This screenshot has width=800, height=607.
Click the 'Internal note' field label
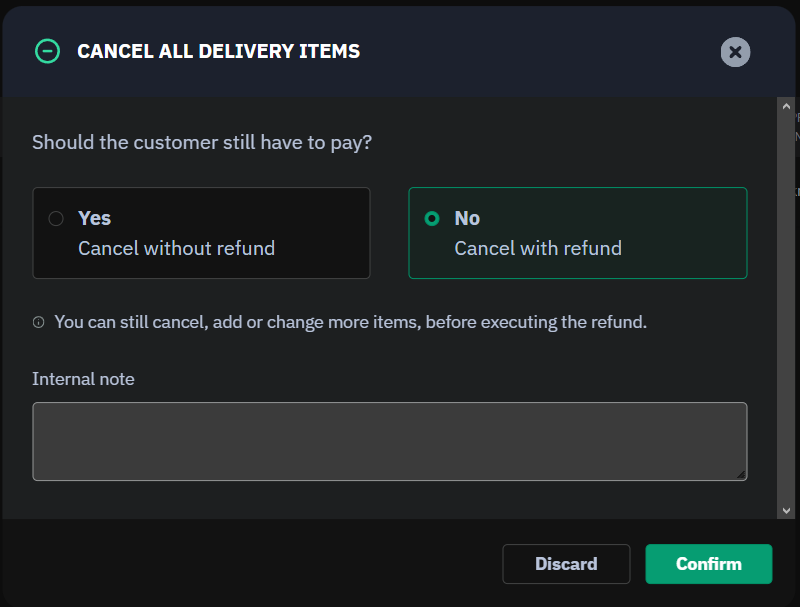pyautogui.click(x=83, y=379)
